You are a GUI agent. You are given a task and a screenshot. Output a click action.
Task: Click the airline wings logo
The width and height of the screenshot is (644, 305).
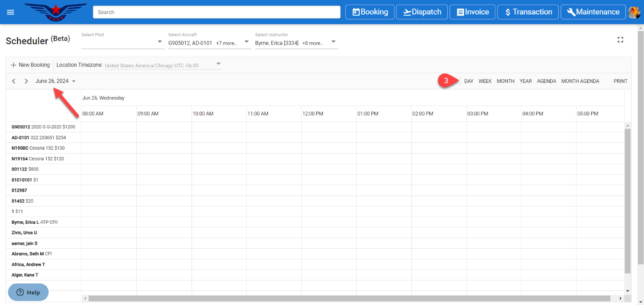coord(56,12)
